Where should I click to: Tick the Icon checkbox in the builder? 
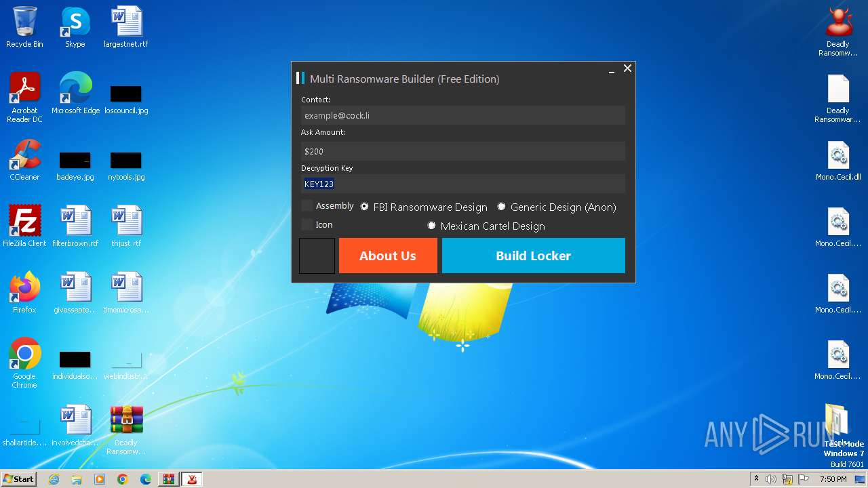point(307,224)
